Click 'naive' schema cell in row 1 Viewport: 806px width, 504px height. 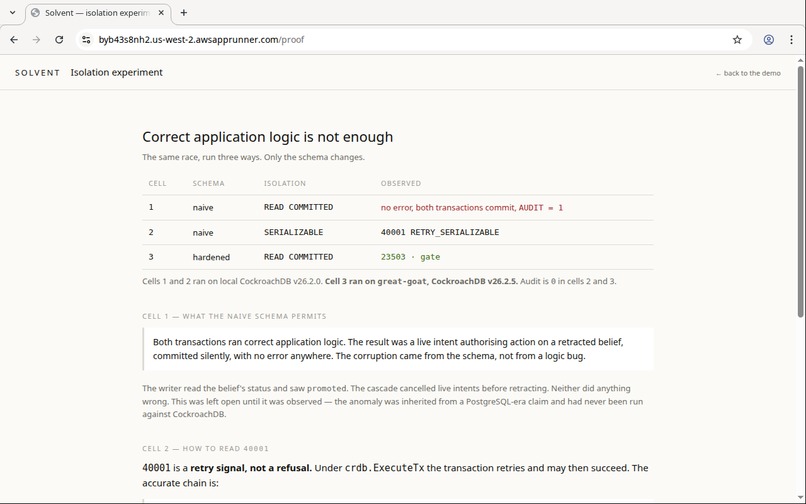click(x=203, y=207)
